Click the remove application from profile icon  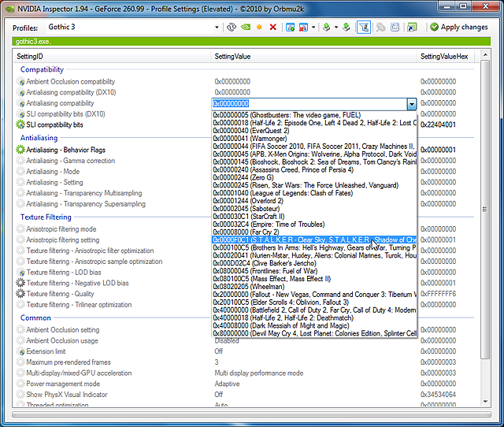tap(305, 27)
